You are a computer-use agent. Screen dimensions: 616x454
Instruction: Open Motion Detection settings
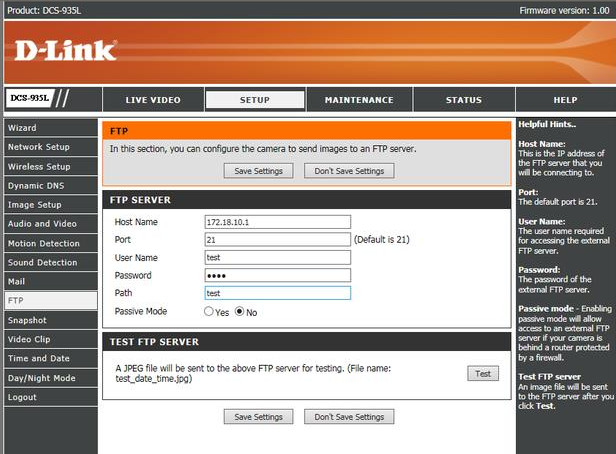(x=51, y=243)
